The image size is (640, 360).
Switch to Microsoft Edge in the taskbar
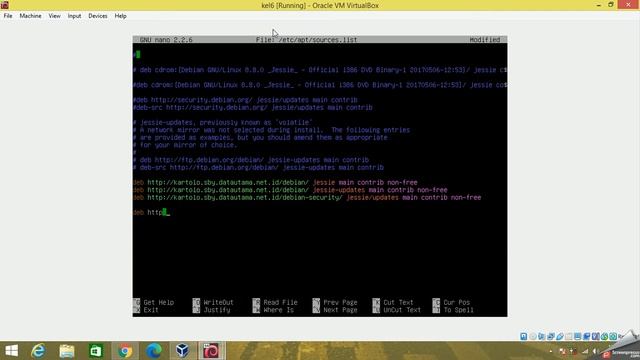point(154,351)
